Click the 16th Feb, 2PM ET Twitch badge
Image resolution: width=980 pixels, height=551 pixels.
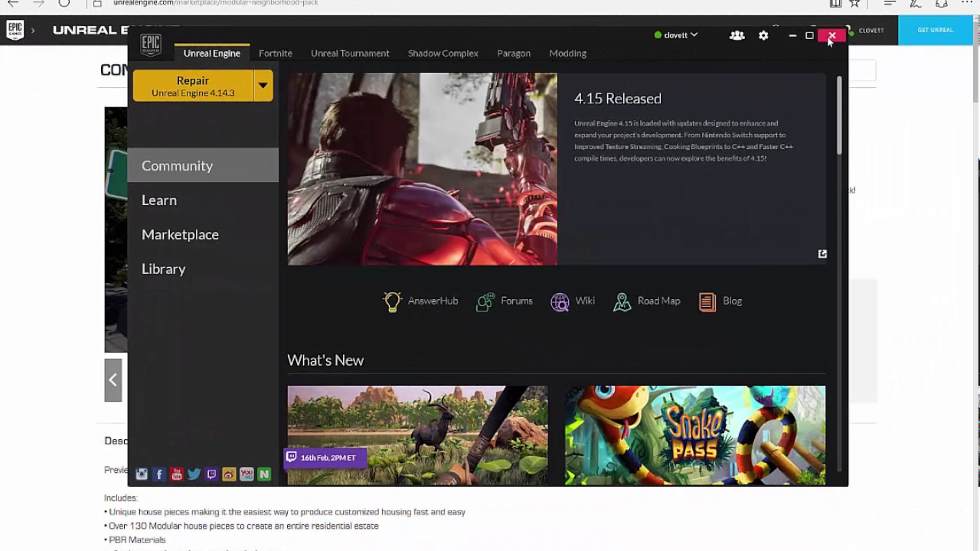pyautogui.click(x=325, y=458)
